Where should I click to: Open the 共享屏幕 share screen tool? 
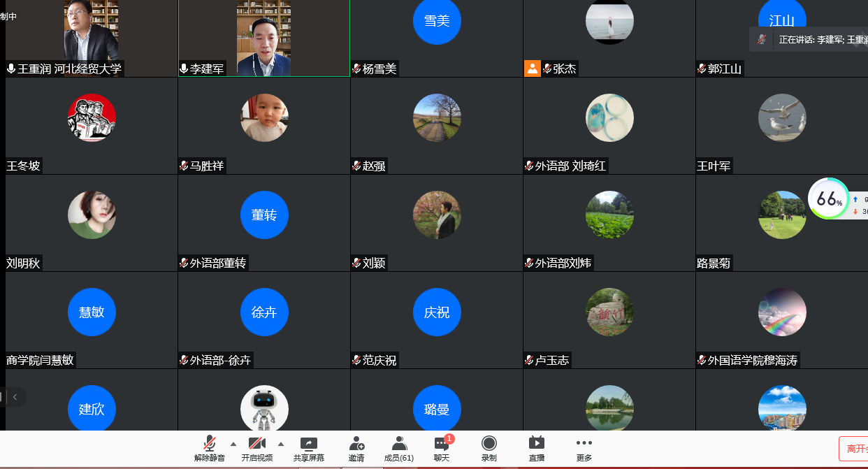coord(308,449)
